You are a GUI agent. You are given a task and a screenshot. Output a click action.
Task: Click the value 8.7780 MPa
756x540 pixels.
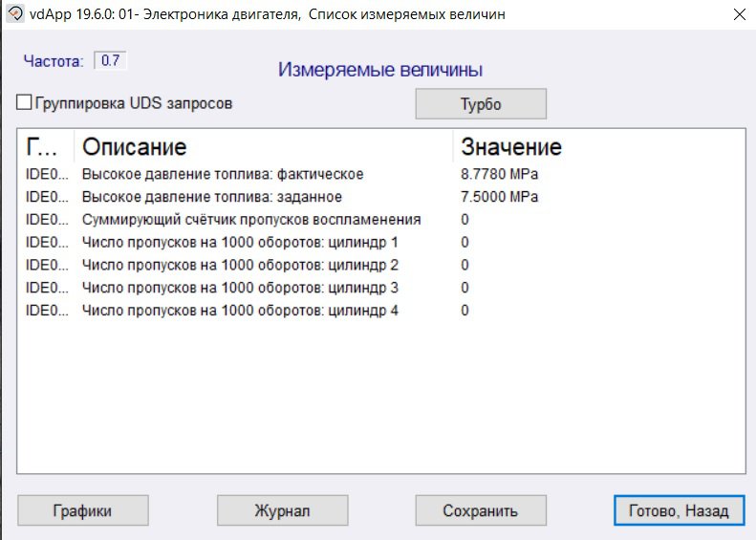(x=499, y=174)
